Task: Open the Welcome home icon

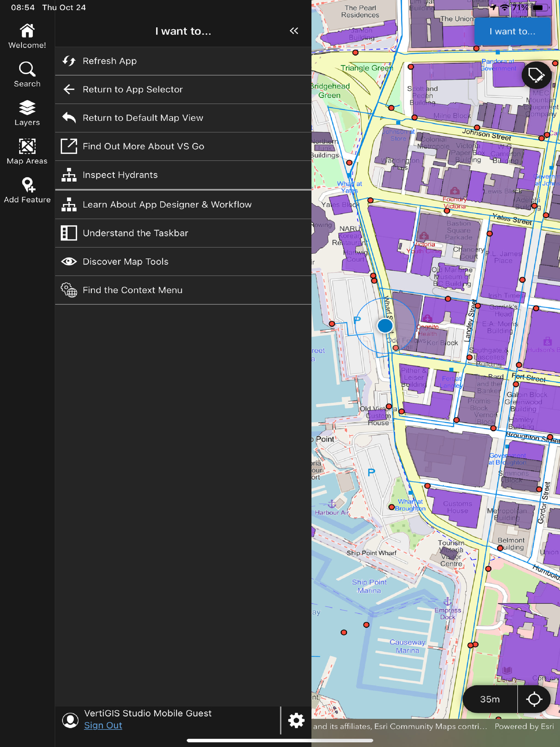Action: point(27,36)
